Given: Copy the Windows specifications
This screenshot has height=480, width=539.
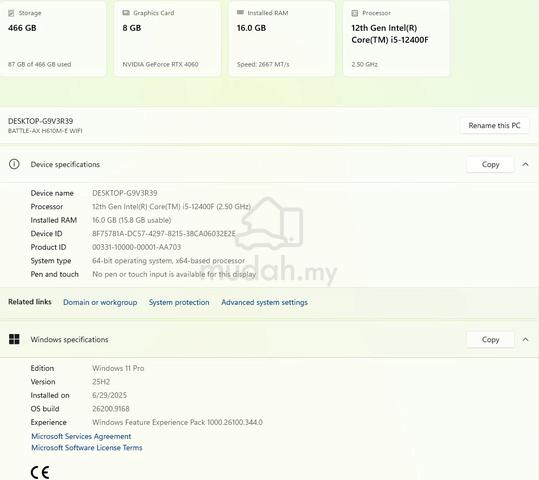Looking at the screenshot, I should pos(490,339).
